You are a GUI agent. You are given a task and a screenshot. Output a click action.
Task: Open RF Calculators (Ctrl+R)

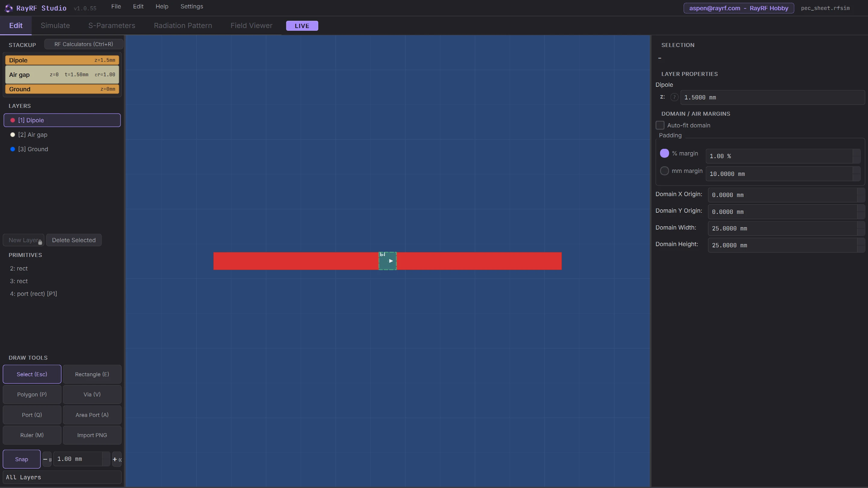[x=83, y=44]
